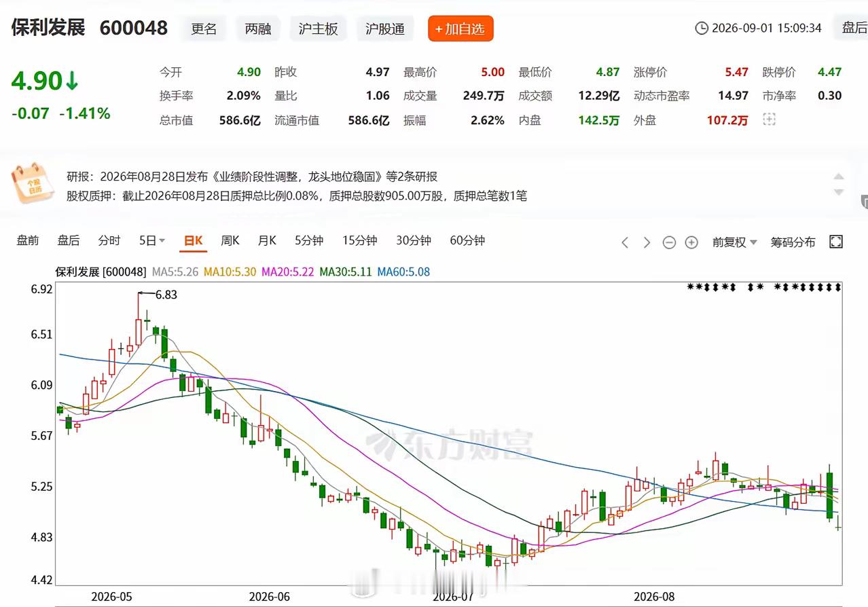Image resolution: width=868 pixels, height=607 pixels.
Task: Click the 成交量 value 249.7万
Action: coord(484,96)
